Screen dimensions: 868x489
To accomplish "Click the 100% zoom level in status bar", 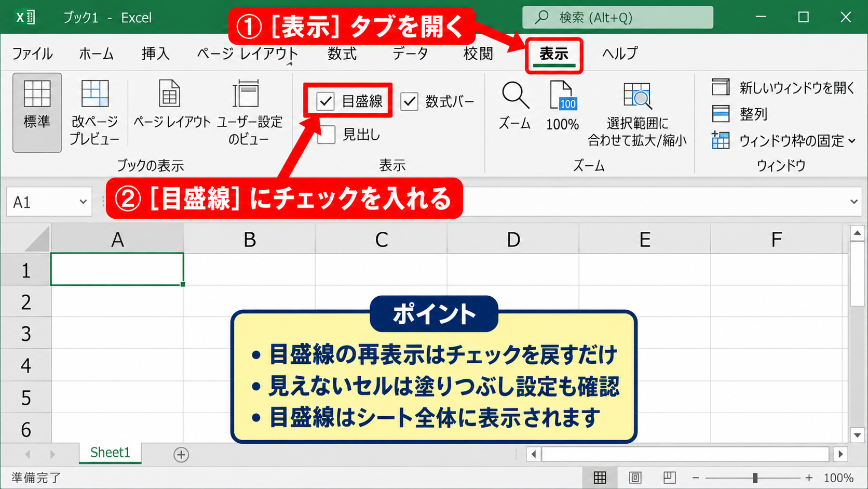I will point(838,478).
